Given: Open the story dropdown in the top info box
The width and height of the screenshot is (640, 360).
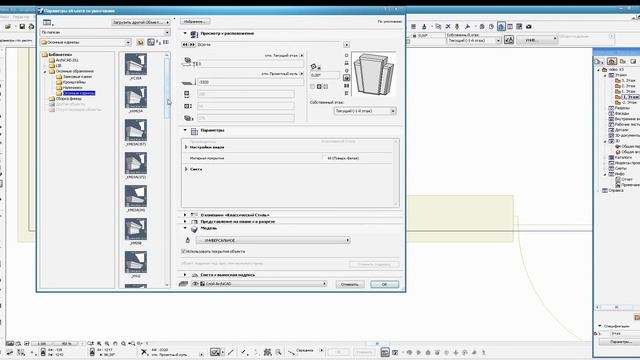Looking at the screenshot, I should [x=474, y=40].
